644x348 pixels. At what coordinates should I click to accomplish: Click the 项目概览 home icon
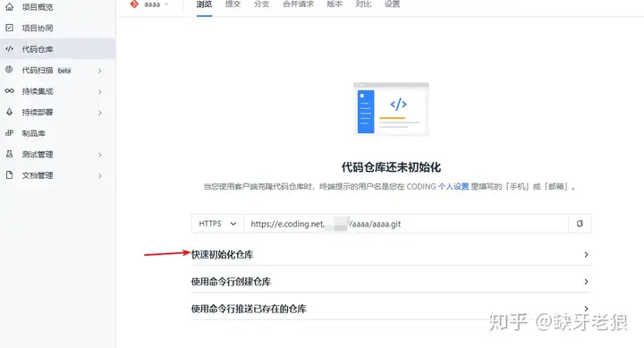pyautogui.click(x=10, y=7)
